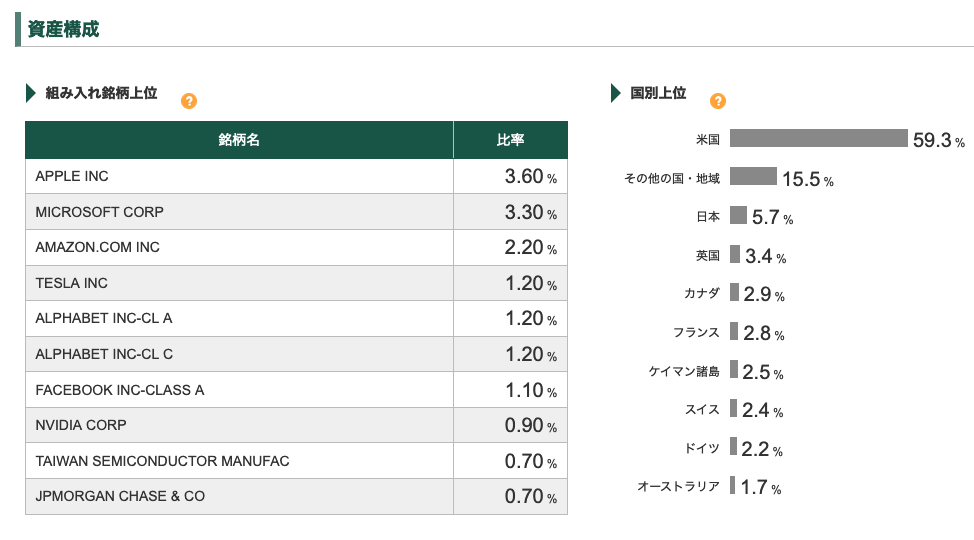Click the ケイマン諸島 country label
Screen dimensions: 974x540
[x=684, y=371]
